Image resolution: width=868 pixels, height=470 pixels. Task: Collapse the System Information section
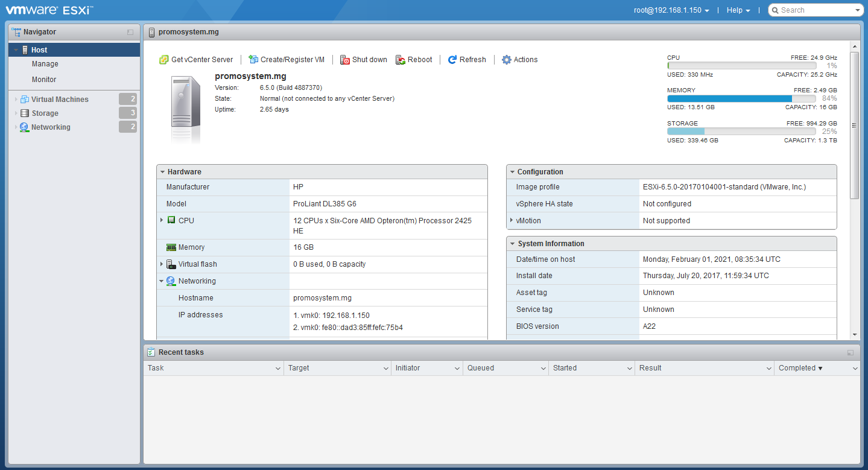coord(512,244)
